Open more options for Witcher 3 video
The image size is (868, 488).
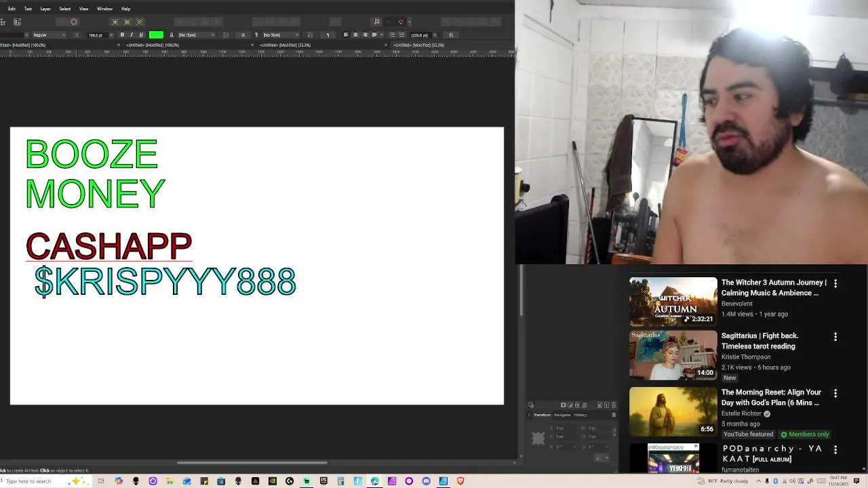click(x=835, y=283)
